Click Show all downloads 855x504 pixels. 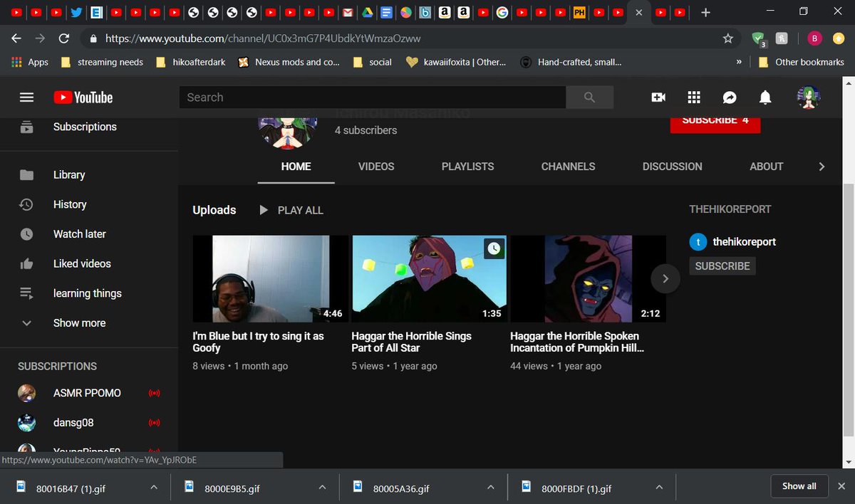[x=799, y=486]
